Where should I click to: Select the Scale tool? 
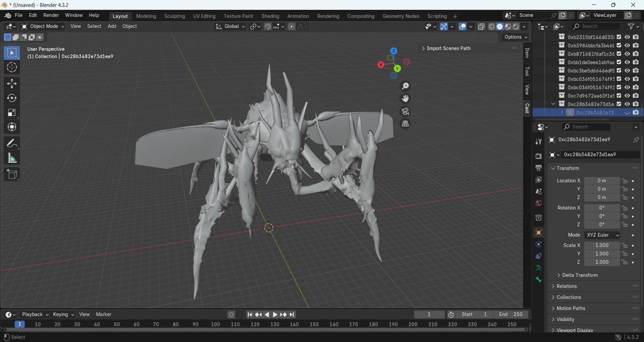(12, 113)
